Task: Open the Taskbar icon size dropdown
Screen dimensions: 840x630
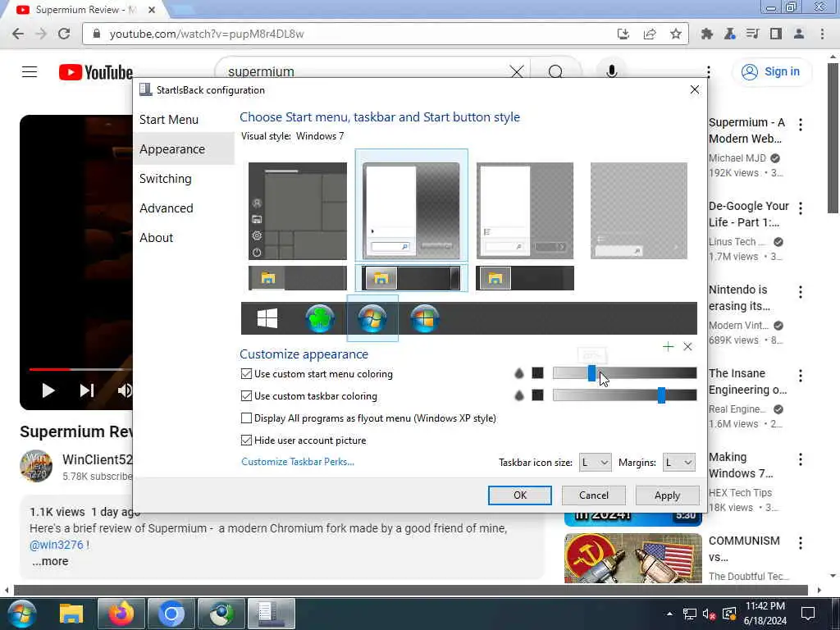Action: coord(596,463)
